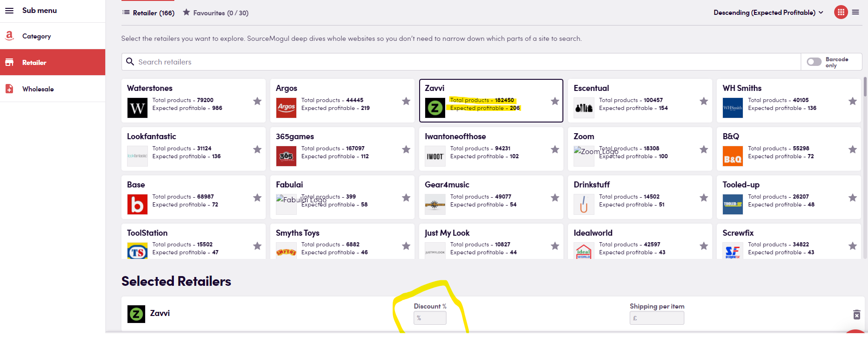Select the Gear4music retailer name
Viewport: 868px width, 348px height.
pyautogui.click(x=447, y=185)
